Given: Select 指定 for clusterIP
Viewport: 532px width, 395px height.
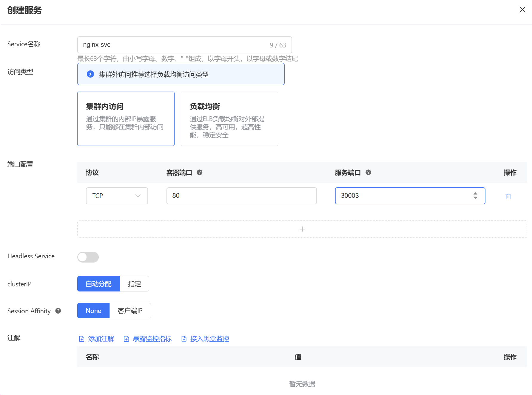Looking at the screenshot, I should coord(134,284).
